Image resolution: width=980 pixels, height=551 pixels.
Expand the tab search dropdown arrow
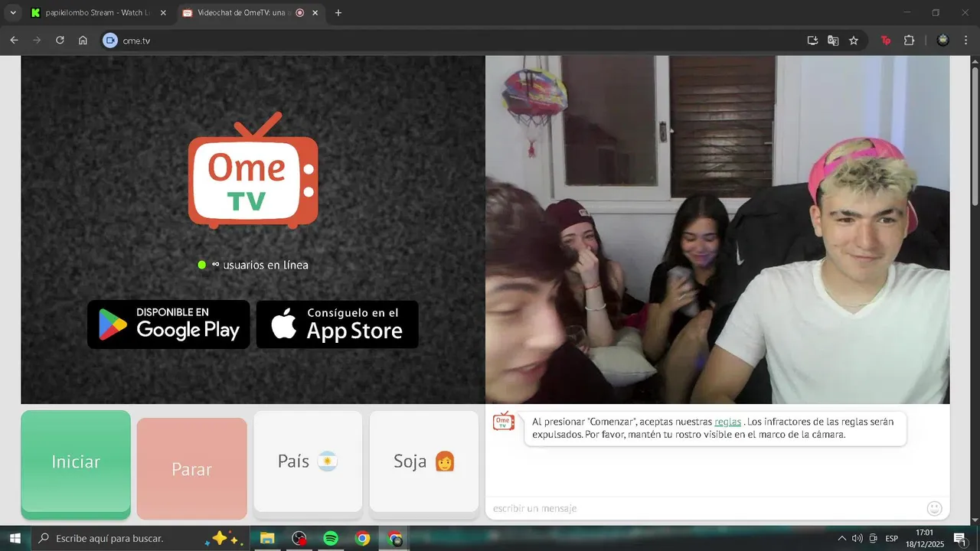pos(12,13)
